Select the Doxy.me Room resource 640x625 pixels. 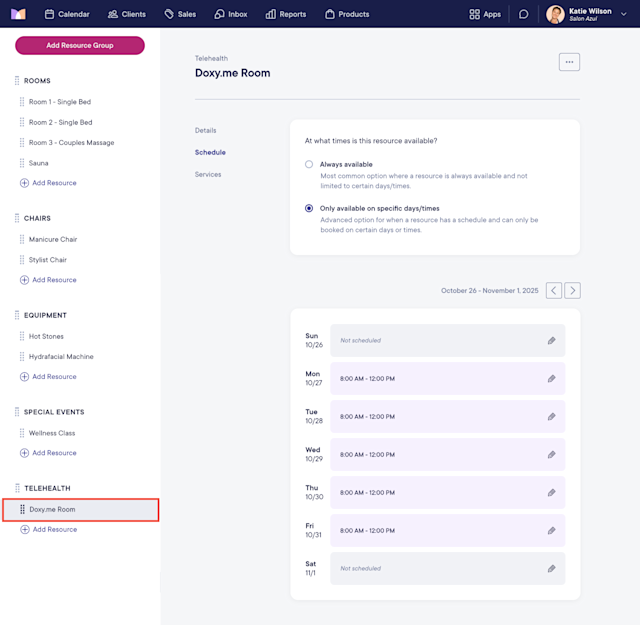point(81,509)
